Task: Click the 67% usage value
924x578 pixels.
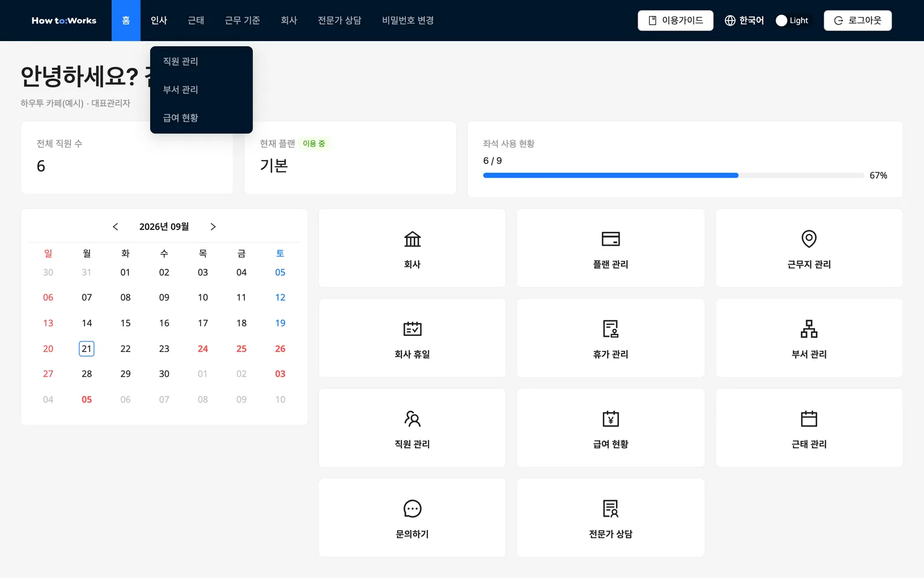Action: coord(878,176)
